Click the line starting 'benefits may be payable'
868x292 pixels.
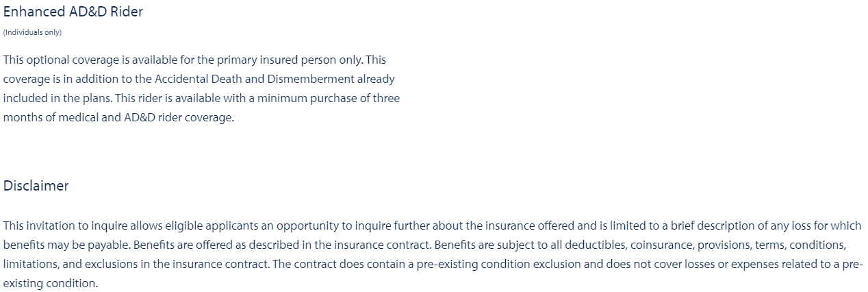click(425, 245)
